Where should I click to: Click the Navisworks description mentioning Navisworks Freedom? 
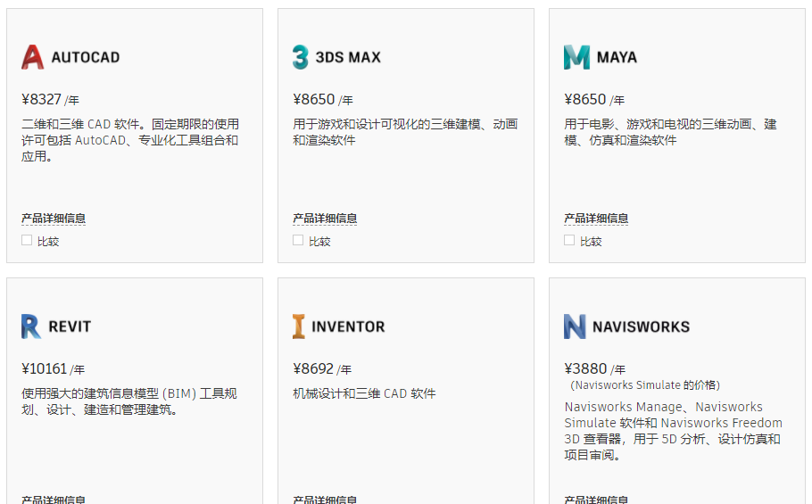(x=673, y=431)
